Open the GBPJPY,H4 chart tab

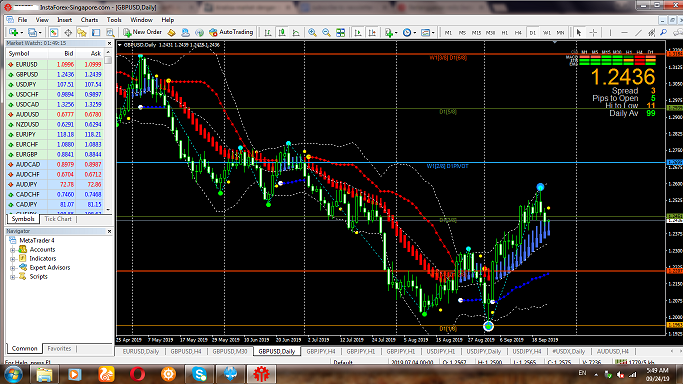321,351
